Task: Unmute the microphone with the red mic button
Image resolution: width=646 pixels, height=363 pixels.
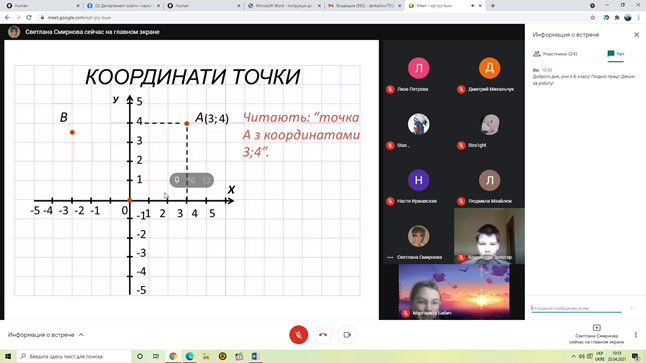Action: [299, 335]
